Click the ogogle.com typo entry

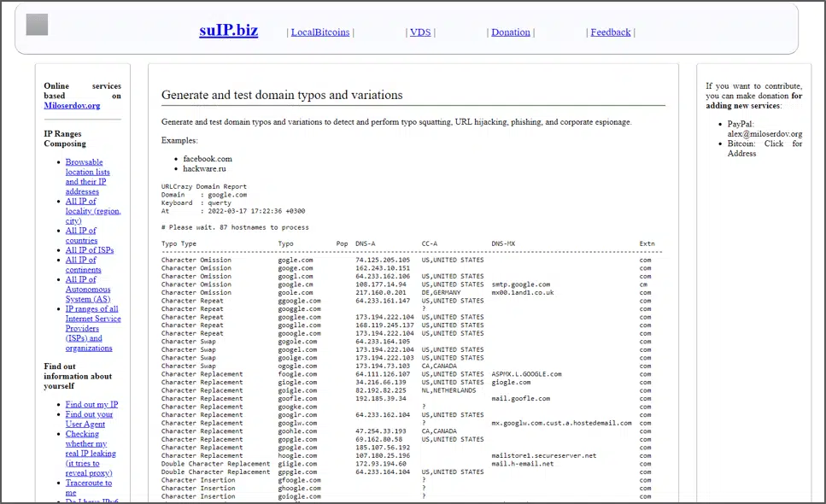coord(297,366)
